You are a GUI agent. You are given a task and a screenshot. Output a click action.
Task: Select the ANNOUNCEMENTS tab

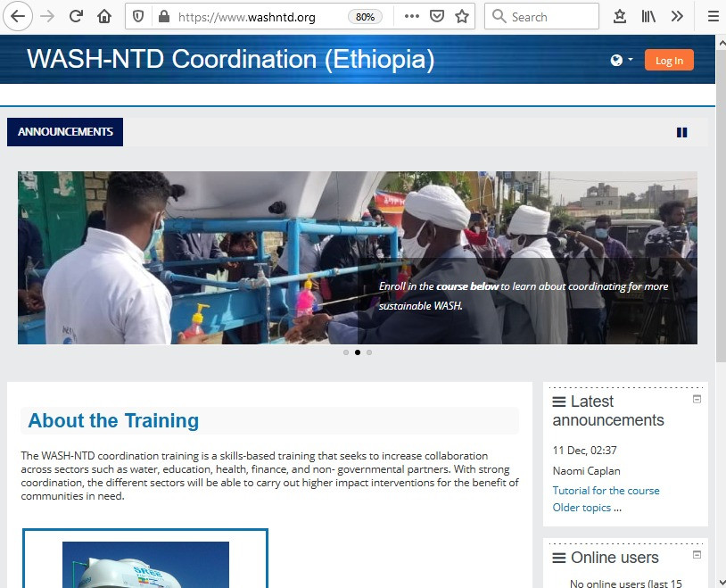tap(65, 132)
